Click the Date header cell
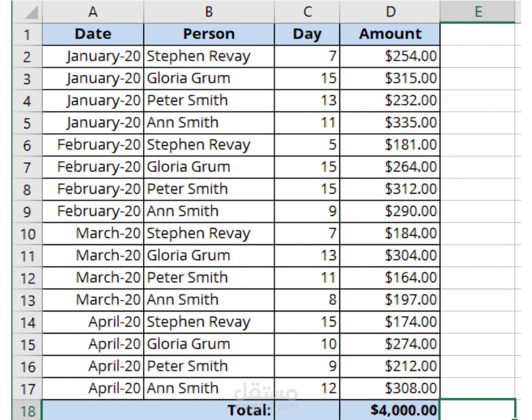This screenshot has height=420, width=532. click(x=93, y=34)
